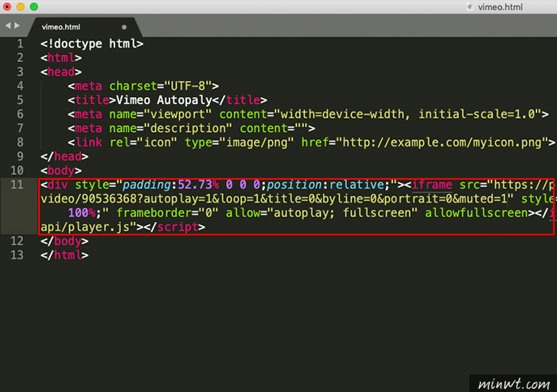
Task: Click the type="image/png" attribute
Action: (x=240, y=142)
